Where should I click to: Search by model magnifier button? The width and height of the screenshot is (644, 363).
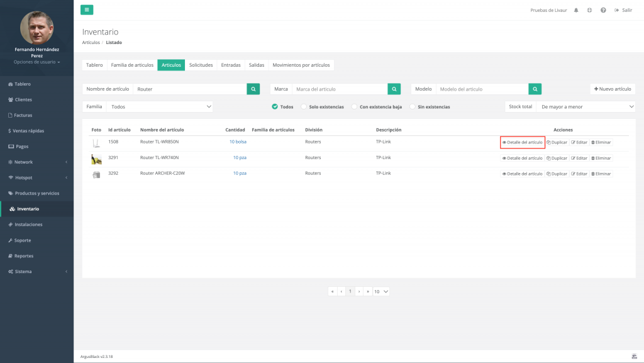click(535, 89)
